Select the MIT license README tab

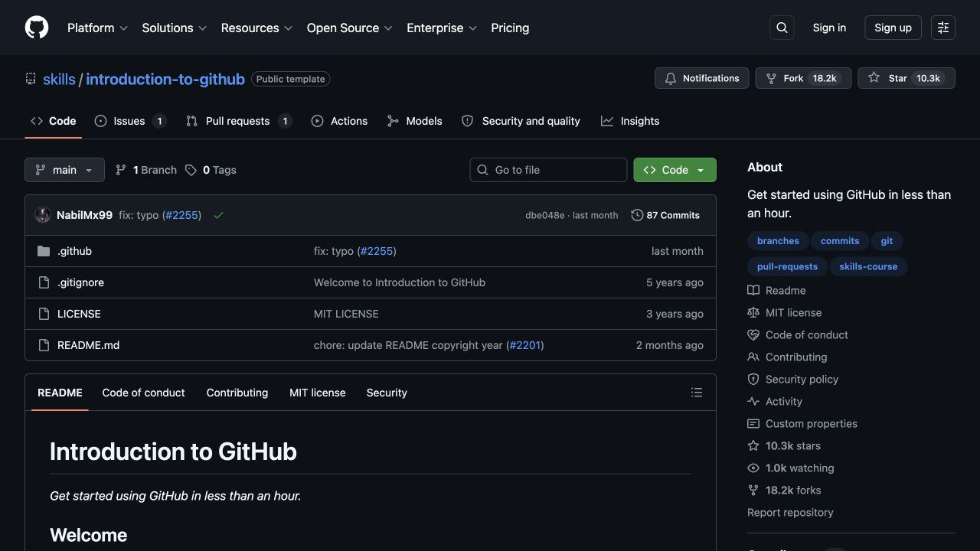click(x=317, y=393)
